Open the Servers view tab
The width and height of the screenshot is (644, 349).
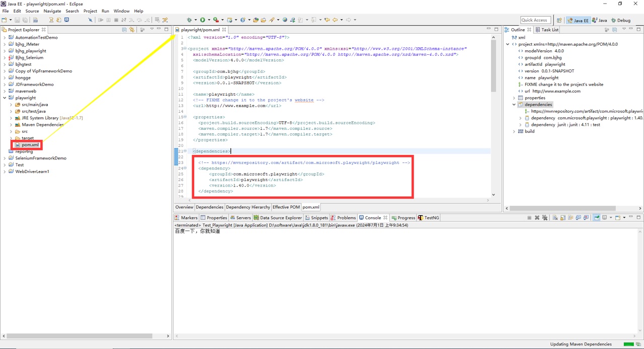(x=240, y=218)
